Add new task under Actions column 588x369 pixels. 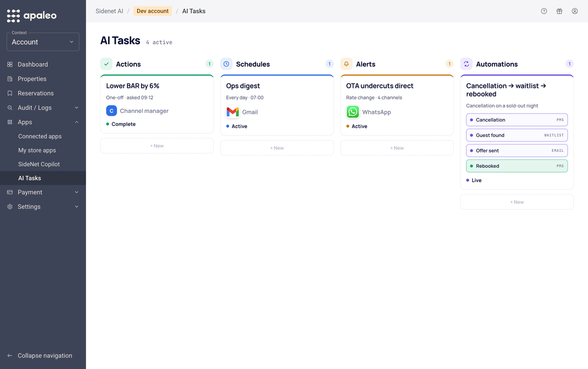(157, 146)
